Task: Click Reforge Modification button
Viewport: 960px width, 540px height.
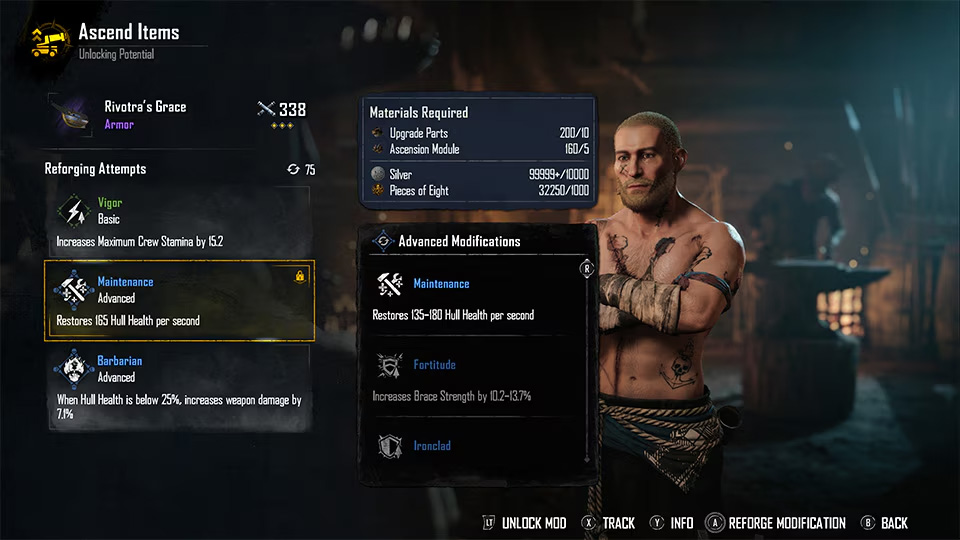Action: click(776, 523)
